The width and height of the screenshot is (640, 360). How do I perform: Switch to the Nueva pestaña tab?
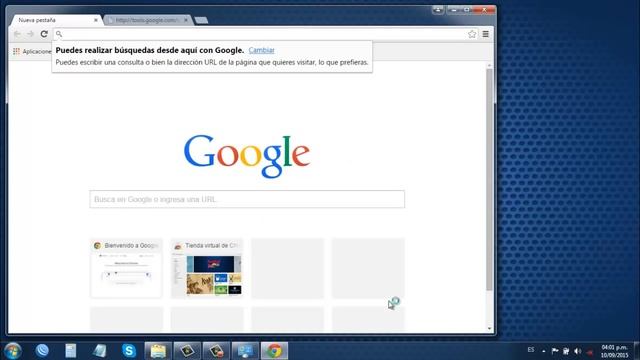[55, 20]
